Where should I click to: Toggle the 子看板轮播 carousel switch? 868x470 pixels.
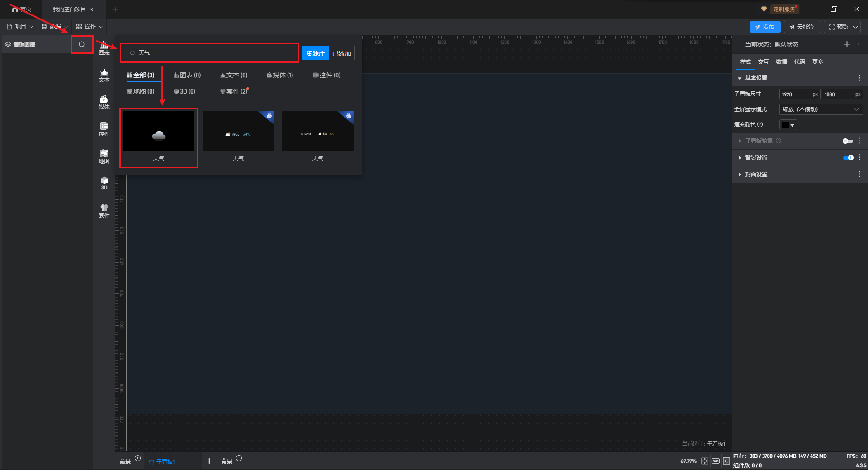click(x=848, y=141)
